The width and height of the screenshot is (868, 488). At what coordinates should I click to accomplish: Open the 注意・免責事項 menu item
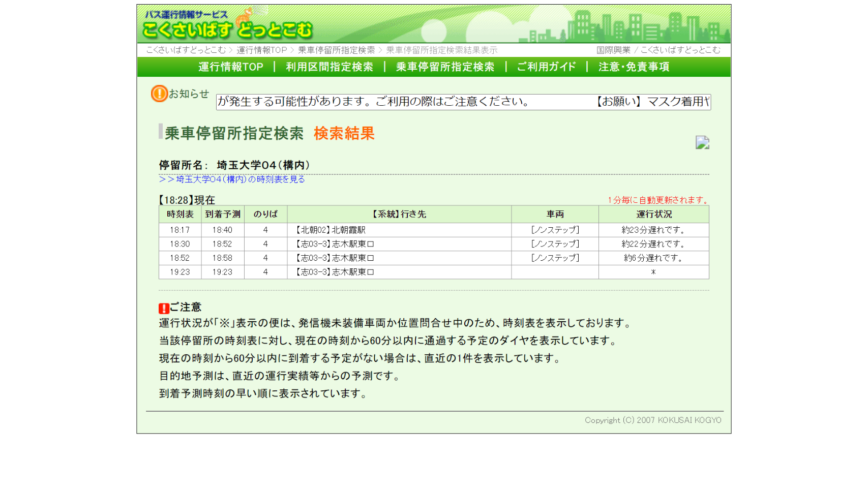[634, 67]
